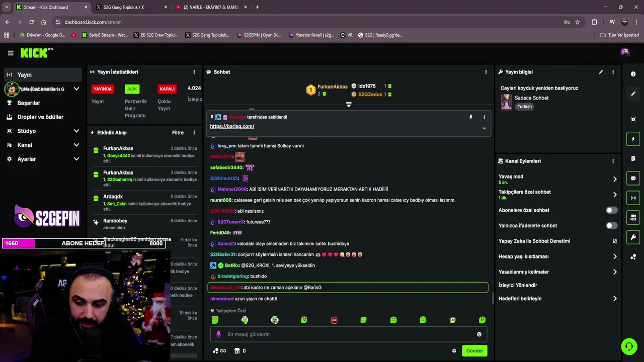Click the focus-frame icon in right sidebar
The width and height of the screenshot is (644, 362).
pyautogui.click(x=633, y=119)
